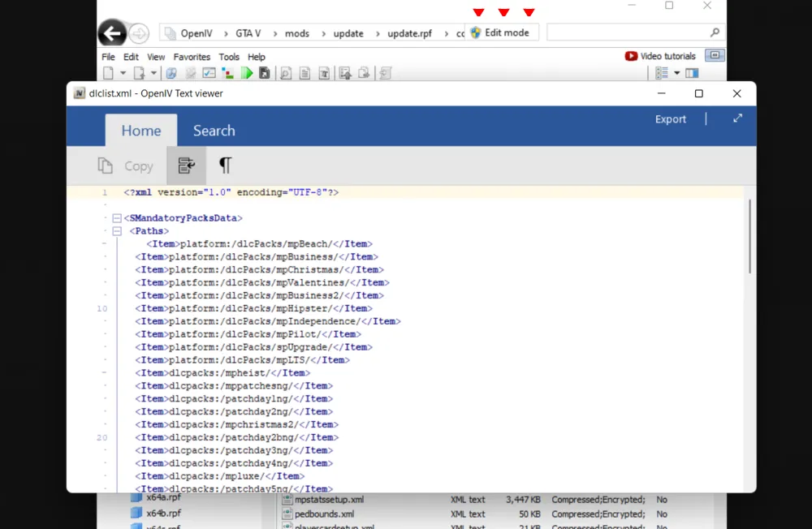812x529 pixels.
Task: Click the screen icon beside Video tutorials
Action: 715,55
